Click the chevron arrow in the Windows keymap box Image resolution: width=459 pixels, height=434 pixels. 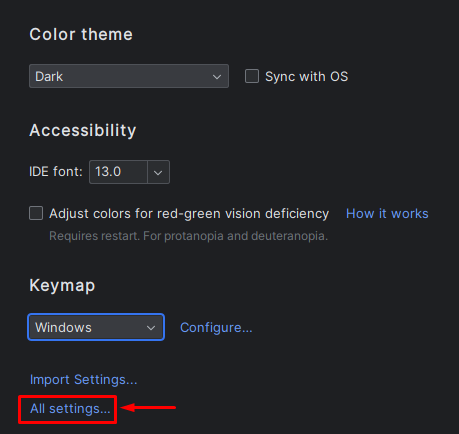(x=151, y=328)
